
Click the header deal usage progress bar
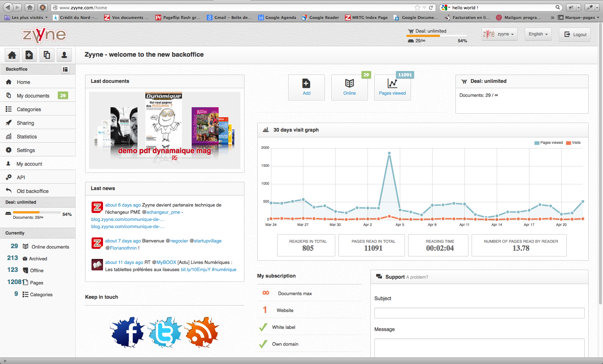pyautogui.click(x=436, y=36)
